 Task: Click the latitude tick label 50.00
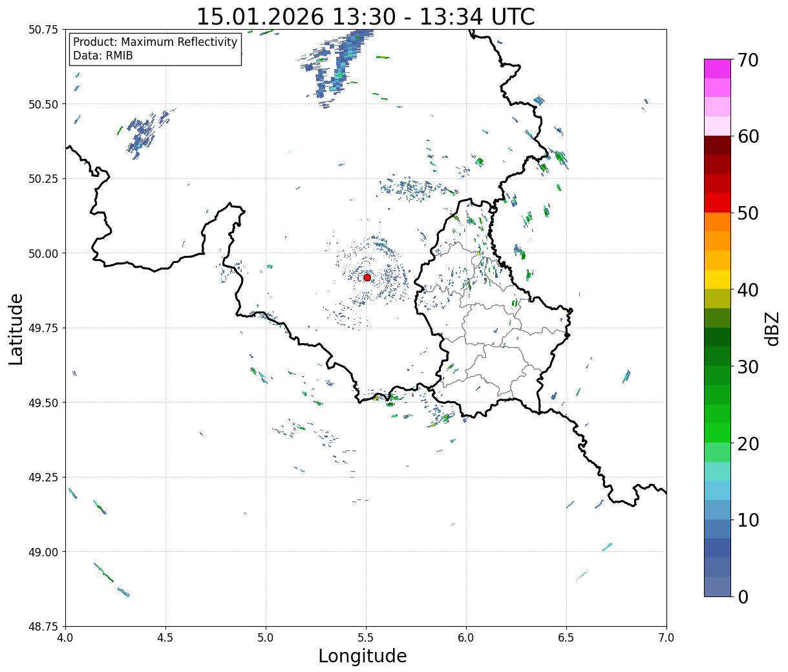43,253
